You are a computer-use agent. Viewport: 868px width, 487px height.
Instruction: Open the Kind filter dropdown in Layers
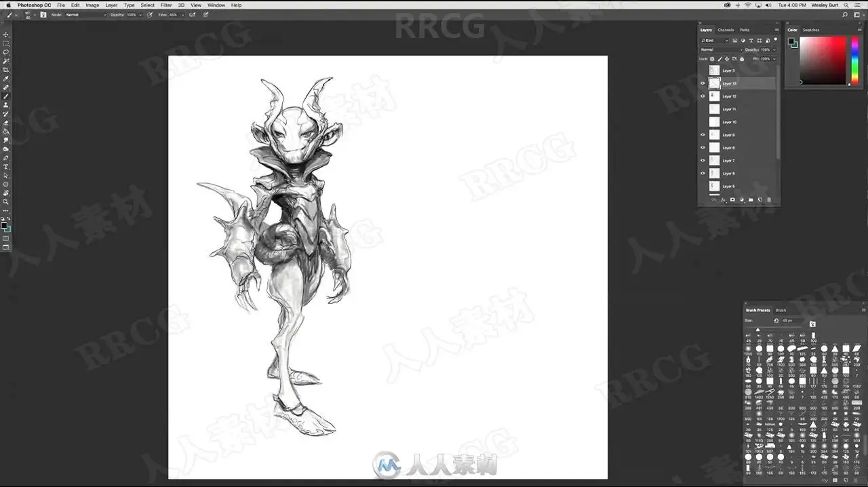[x=715, y=41]
